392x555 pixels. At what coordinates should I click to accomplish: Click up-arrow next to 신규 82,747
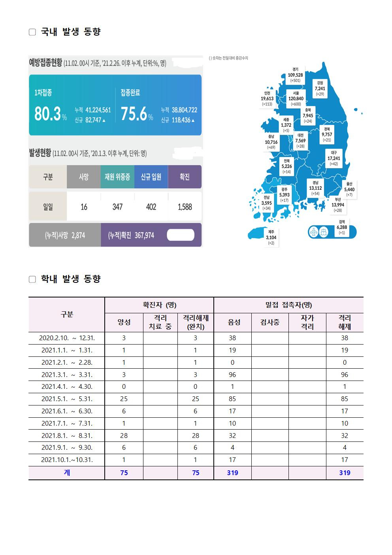click(x=104, y=120)
